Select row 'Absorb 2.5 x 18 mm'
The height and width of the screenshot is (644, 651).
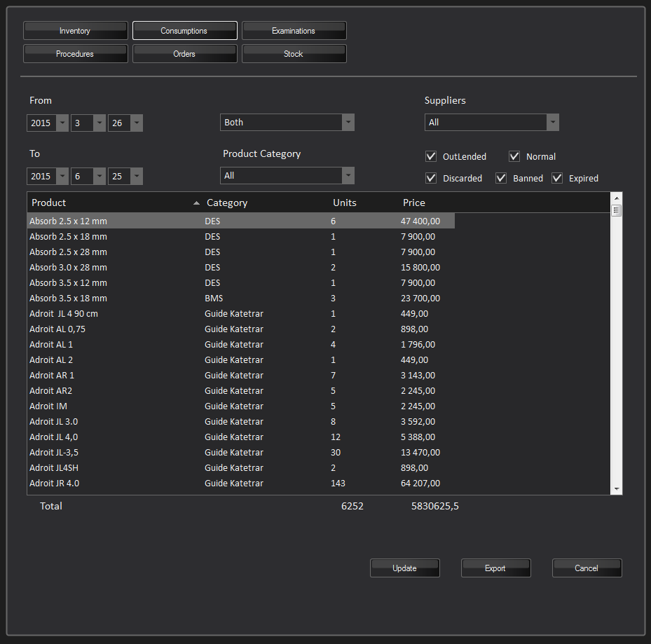tap(241, 237)
